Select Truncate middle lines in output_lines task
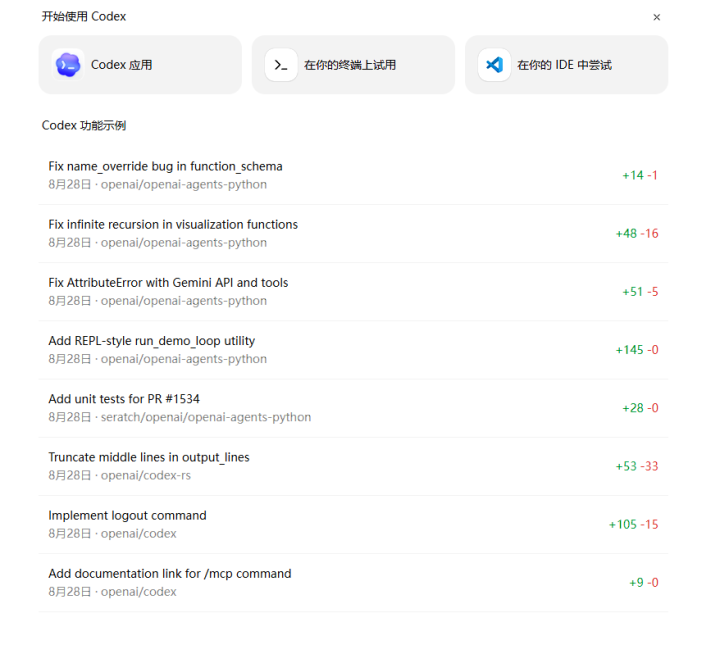 tap(149, 457)
